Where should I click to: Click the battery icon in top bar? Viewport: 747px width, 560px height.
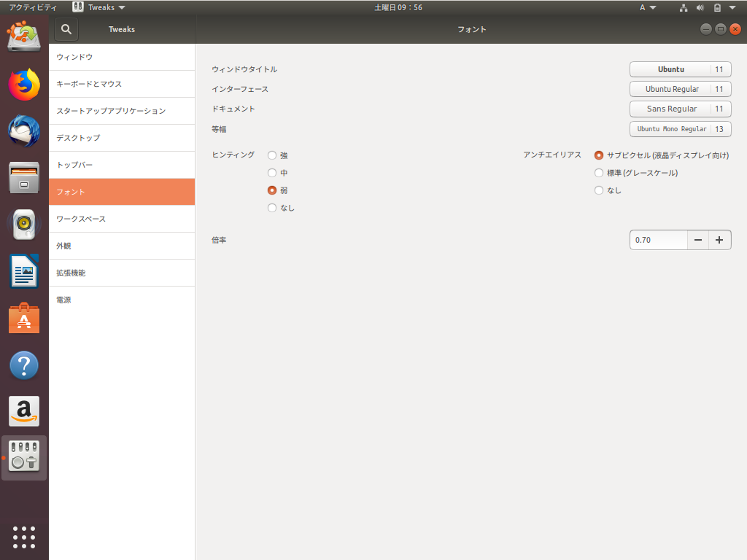coord(717,7)
